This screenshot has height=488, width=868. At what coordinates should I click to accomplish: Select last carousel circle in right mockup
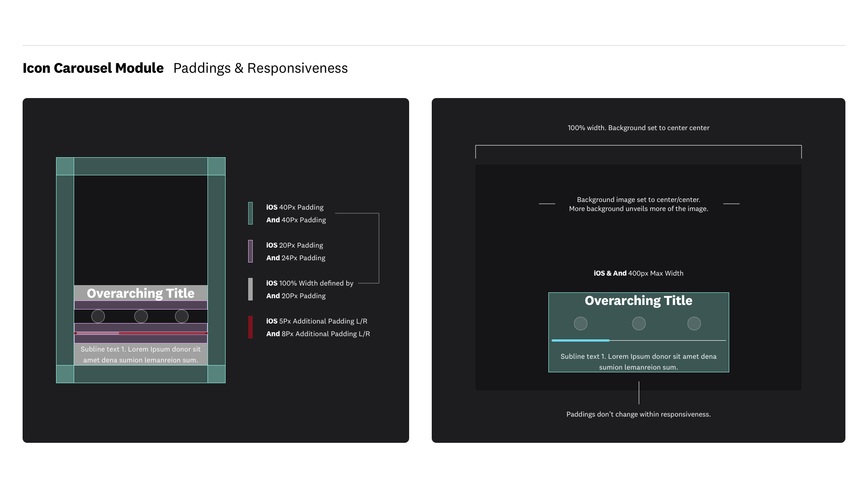(694, 324)
